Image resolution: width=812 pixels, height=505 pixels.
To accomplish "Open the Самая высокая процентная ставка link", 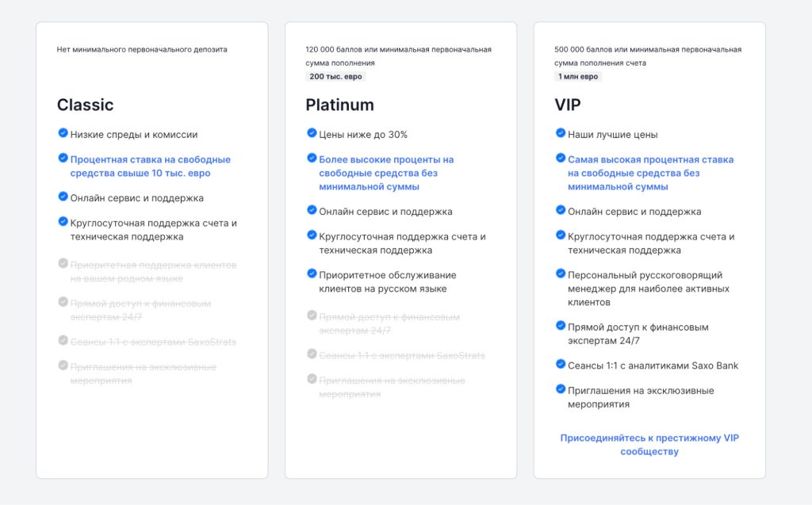I will [650, 173].
